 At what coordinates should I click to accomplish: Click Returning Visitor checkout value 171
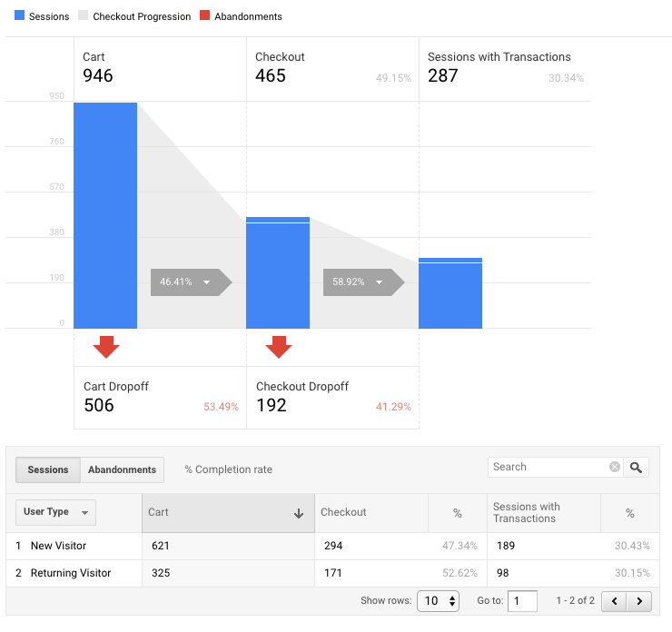pyautogui.click(x=333, y=573)
